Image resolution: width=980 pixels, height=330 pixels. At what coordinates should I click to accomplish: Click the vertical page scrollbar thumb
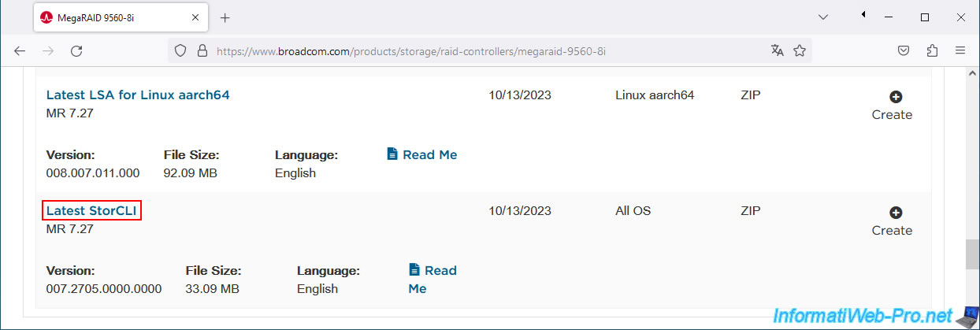[972, 254]
